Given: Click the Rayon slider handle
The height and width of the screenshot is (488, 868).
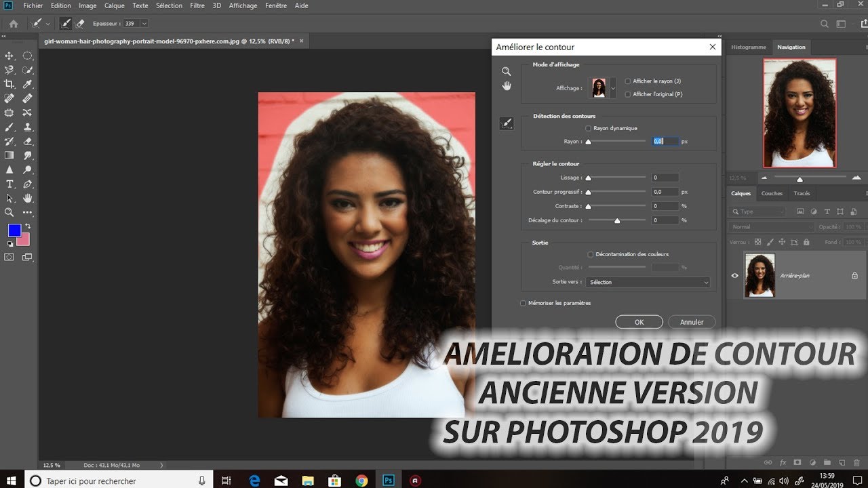Looking at the screenshot, I should click(x=588, y=142).
